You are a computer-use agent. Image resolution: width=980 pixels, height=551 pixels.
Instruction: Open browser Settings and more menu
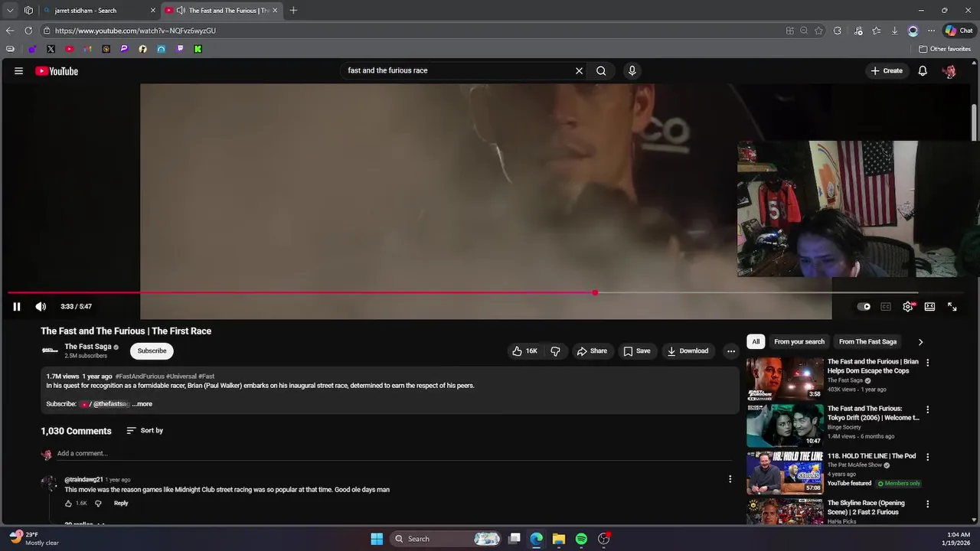point(931,31)
